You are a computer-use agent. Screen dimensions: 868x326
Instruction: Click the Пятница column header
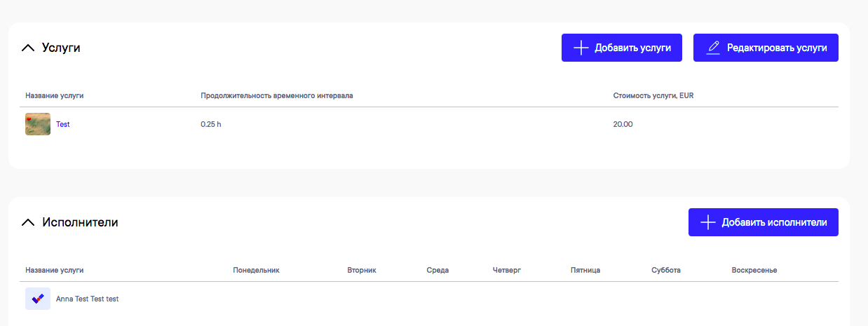[x=585, y=270]
